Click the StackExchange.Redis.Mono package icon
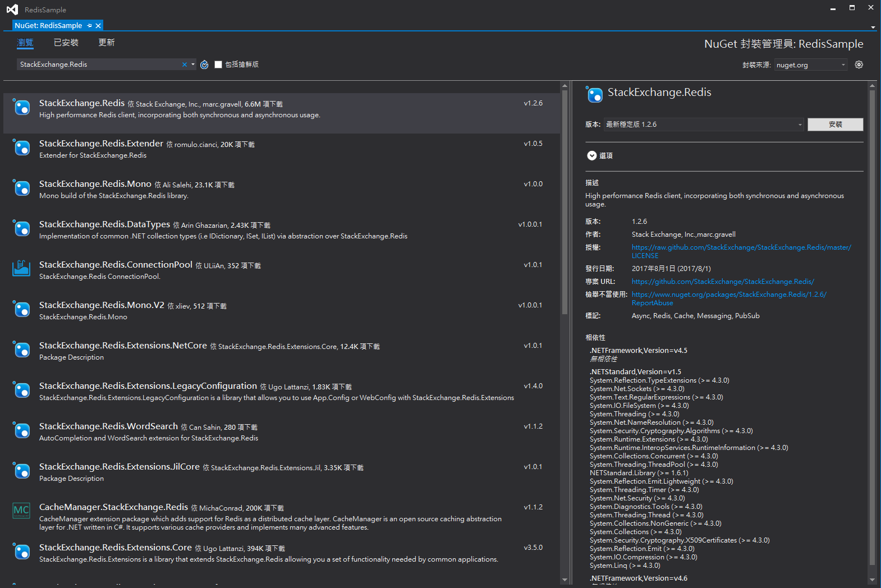The height and width of the screenshot is (588, 881). point(21,187)
